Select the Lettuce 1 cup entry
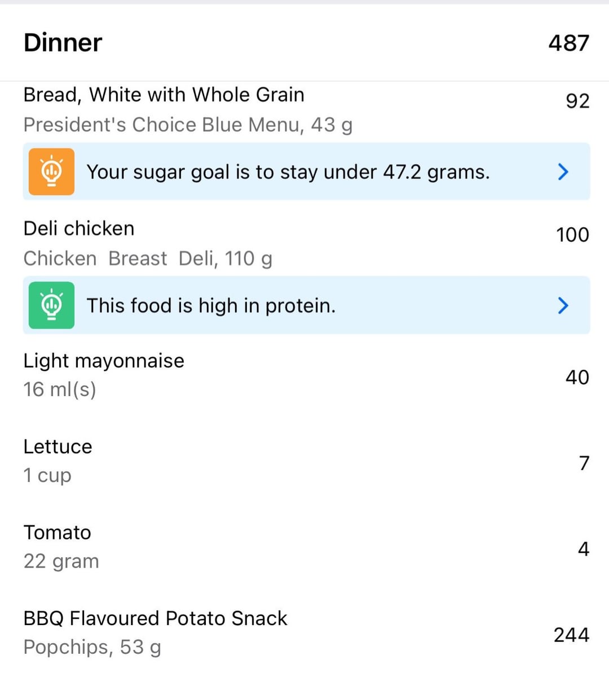The width and height of the screenshot is (609, 700). 304,461
